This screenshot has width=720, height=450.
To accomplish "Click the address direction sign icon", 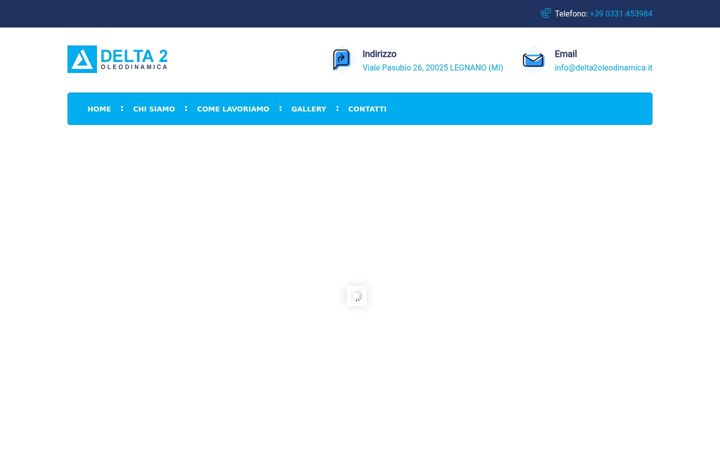I will (x=341, y=60).
